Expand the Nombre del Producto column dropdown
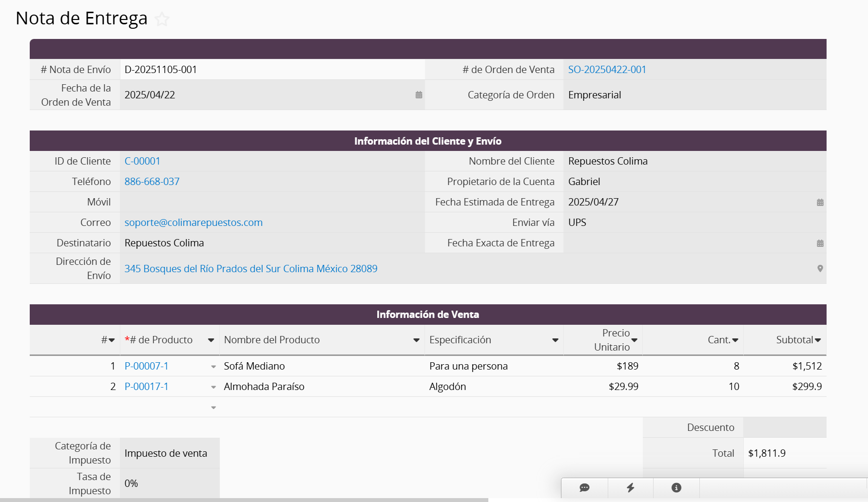The width and height of the screenshot is (868, 502). click(416, 340)
